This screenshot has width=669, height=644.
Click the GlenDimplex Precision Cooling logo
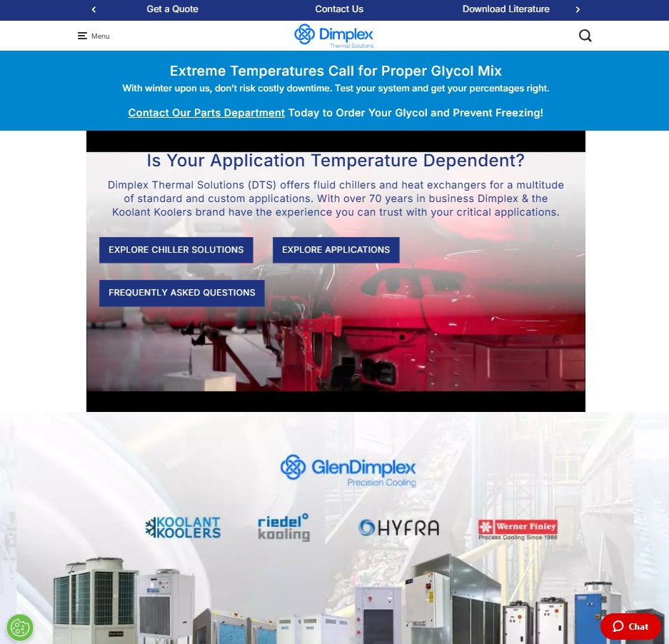[348, 471]
